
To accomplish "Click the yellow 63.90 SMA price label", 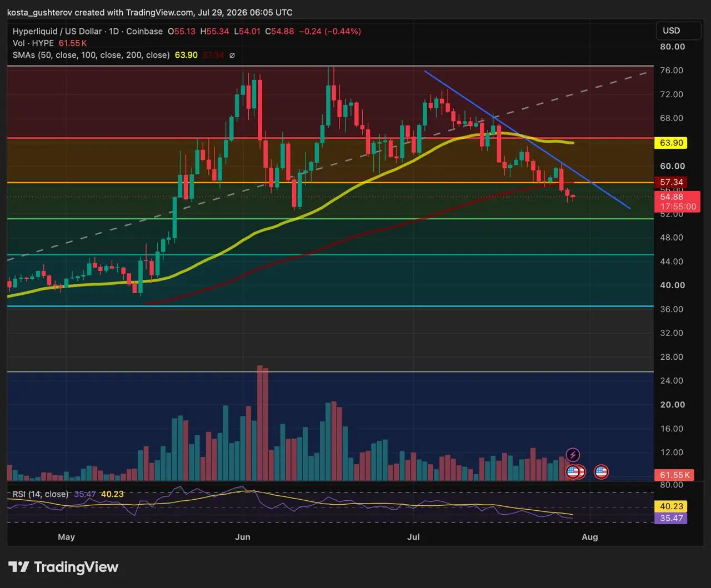I will (672, 143).
